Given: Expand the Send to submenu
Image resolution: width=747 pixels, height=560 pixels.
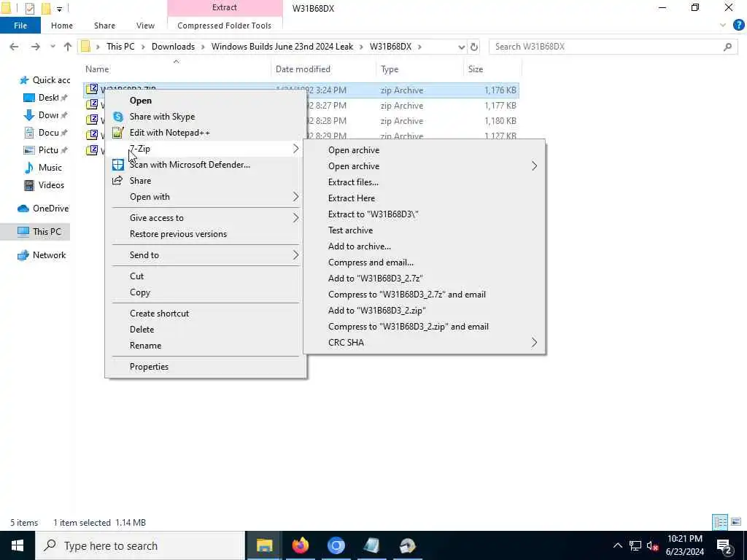Looking at the screenshot, I should tap(295, 255).
